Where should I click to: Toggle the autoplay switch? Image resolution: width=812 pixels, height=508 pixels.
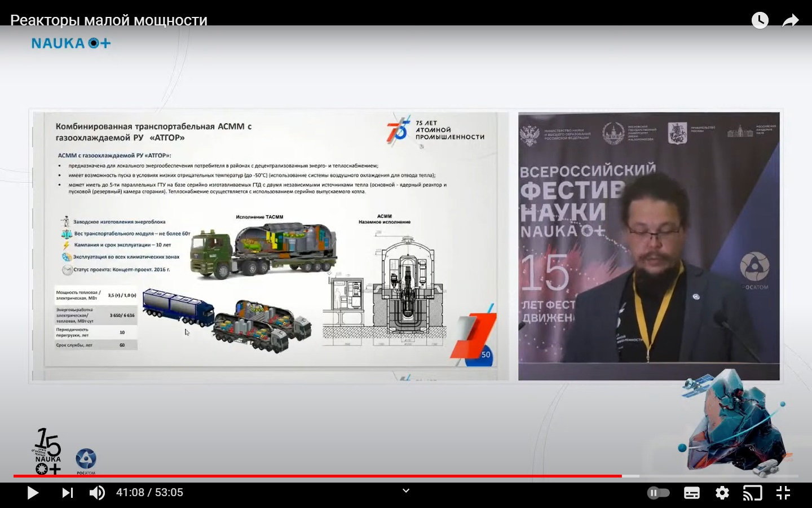pos(658,493)
